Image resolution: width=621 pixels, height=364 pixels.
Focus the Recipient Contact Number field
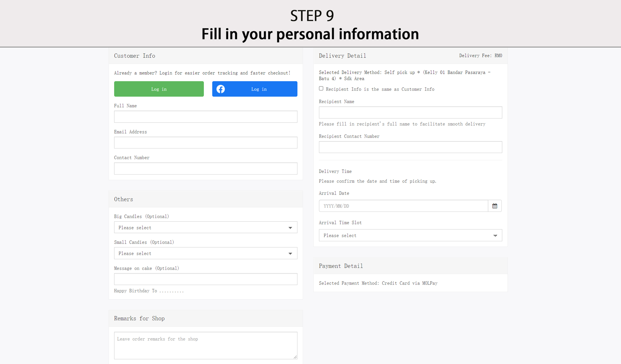pyautogui.click(x=410, y=147)
